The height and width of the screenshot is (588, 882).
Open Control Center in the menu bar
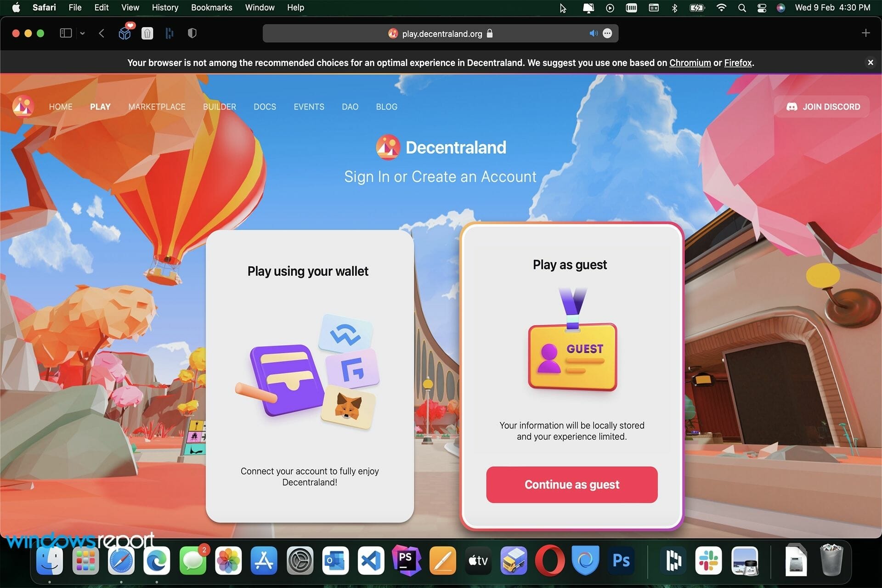[x=762, y=8]
